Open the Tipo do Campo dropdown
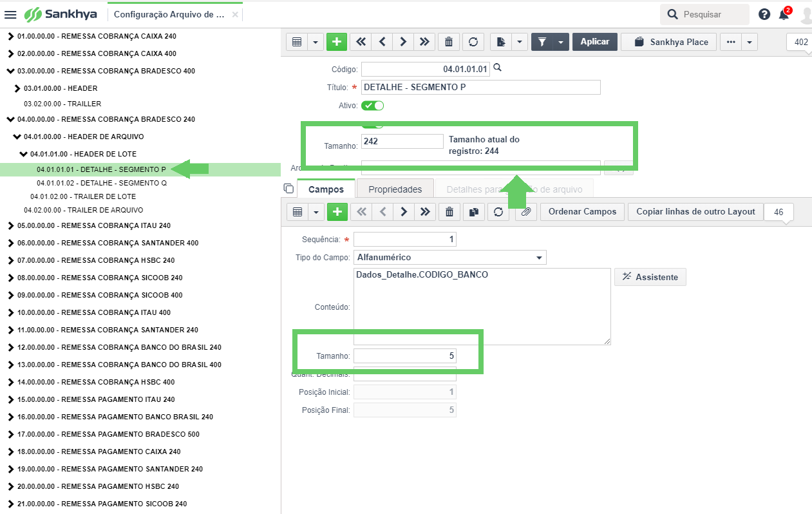This screenshot has width=812, height=514. tap(539, 258)
